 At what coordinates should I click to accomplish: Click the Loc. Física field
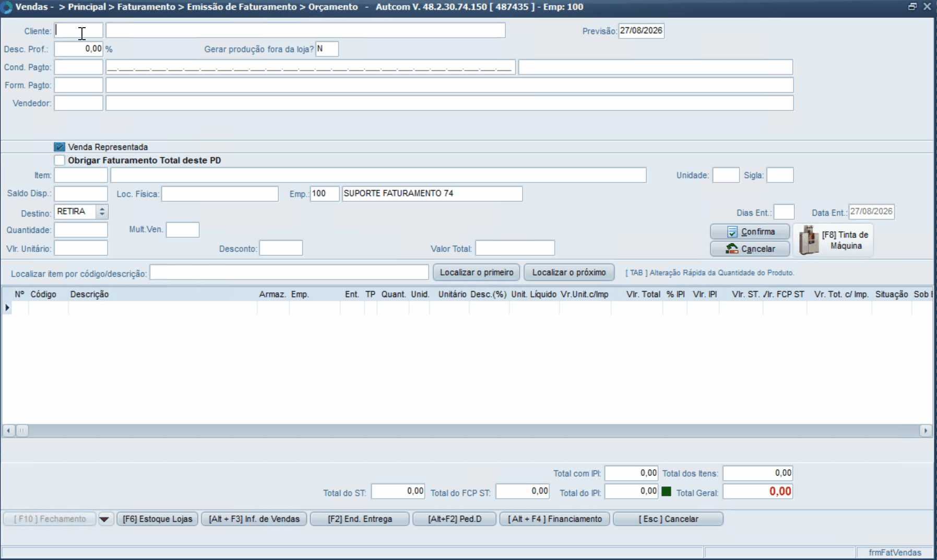(220, 194)
